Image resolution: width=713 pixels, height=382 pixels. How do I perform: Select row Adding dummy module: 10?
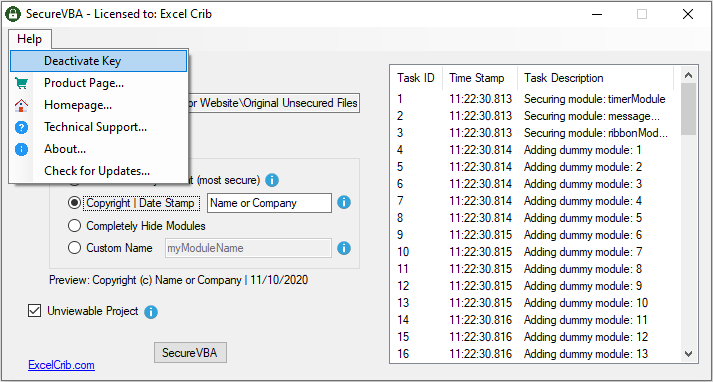[536, 303]
